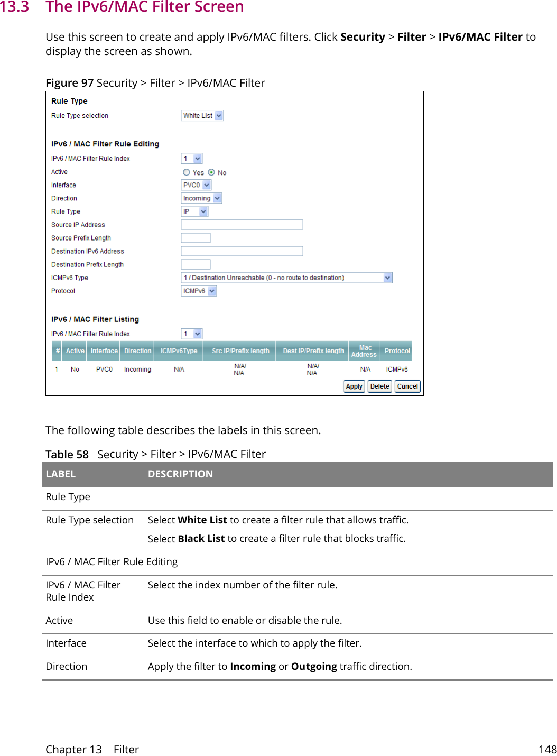557x756 pixels.
Task: Click the Delete button
Action: coord(379,386)
